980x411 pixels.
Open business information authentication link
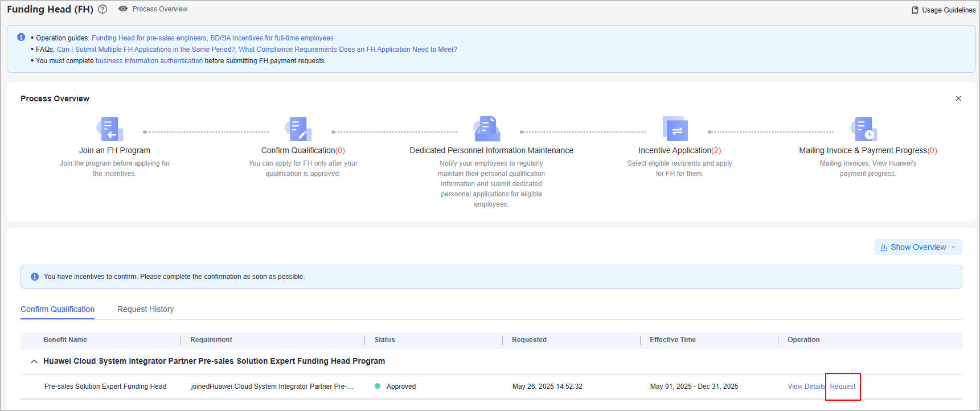click(149, 61)
